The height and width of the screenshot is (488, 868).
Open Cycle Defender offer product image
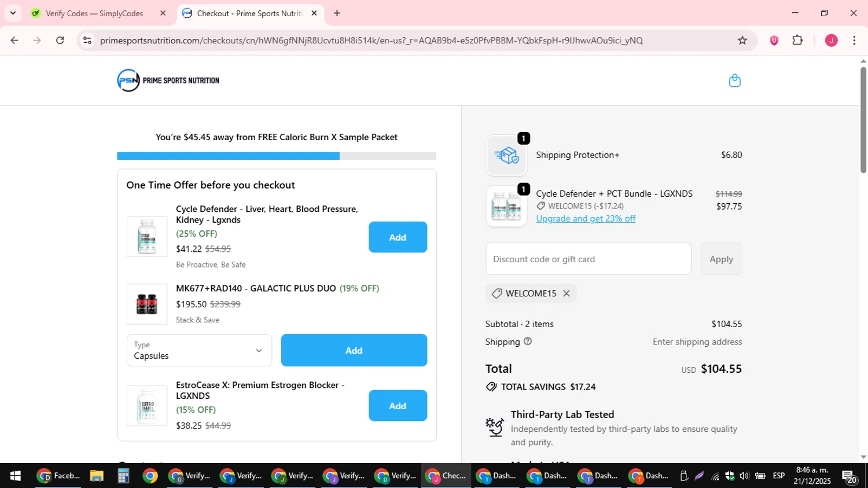tap(147, 237)
